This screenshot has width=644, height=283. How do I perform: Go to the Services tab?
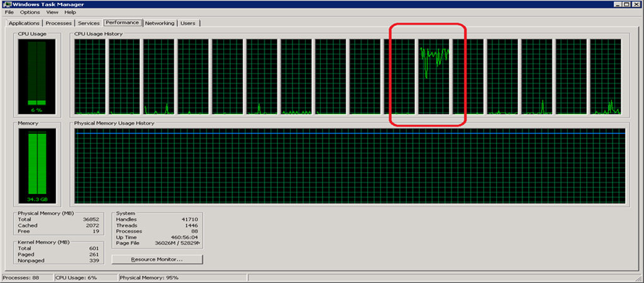pos(89,23)
